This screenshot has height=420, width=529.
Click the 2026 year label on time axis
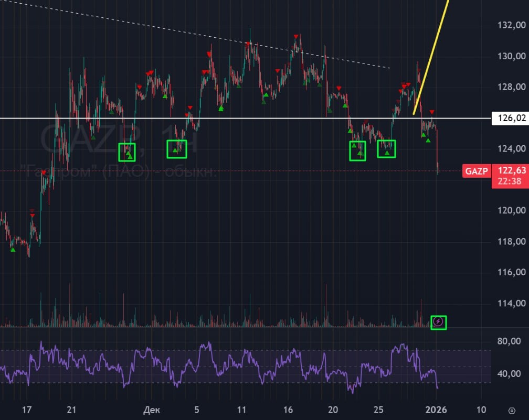(x=436, y=410)
